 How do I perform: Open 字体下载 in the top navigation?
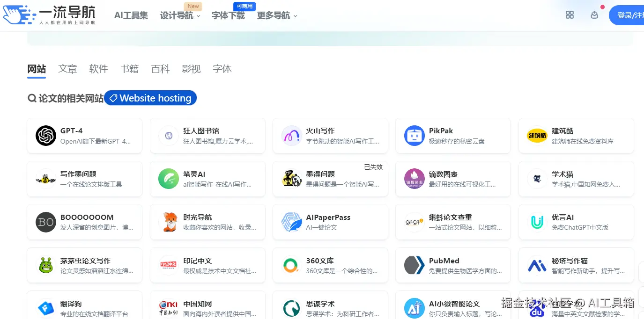point(228,15)
